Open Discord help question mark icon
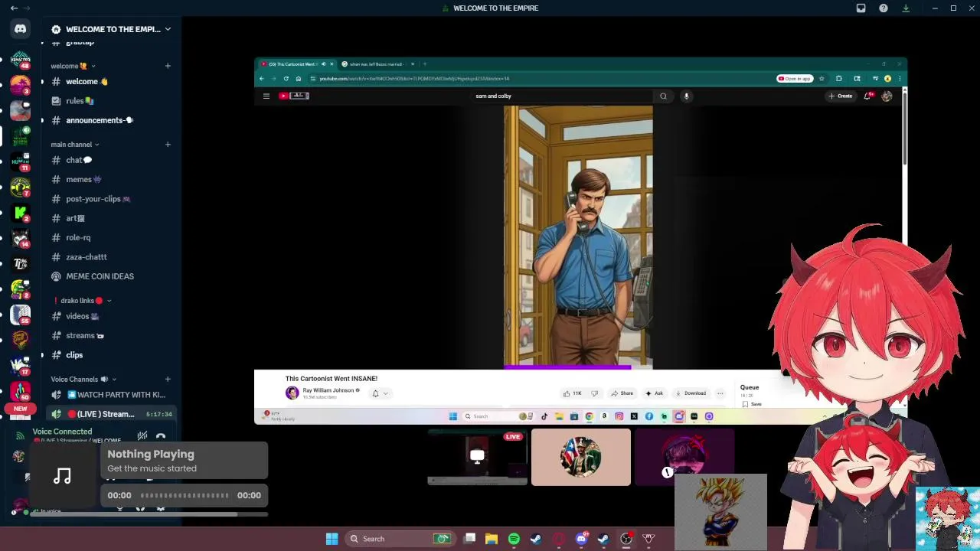Screen dimensions: 980x551 coord(884,8)
